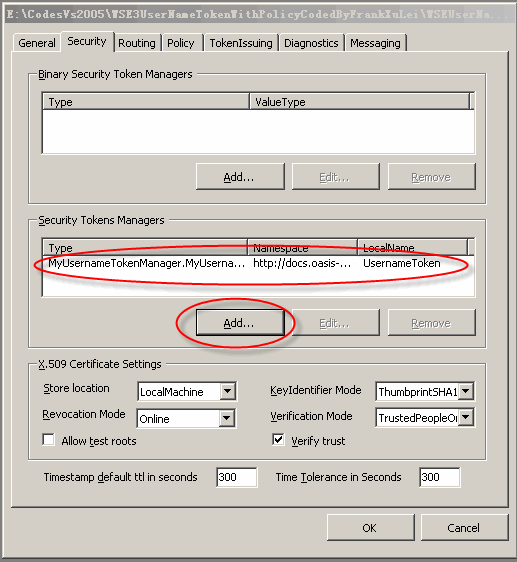The width and height of the screenshot is (517, 562).
Task: Click the Time Tolerance in Seconds field
Action: 440,477
